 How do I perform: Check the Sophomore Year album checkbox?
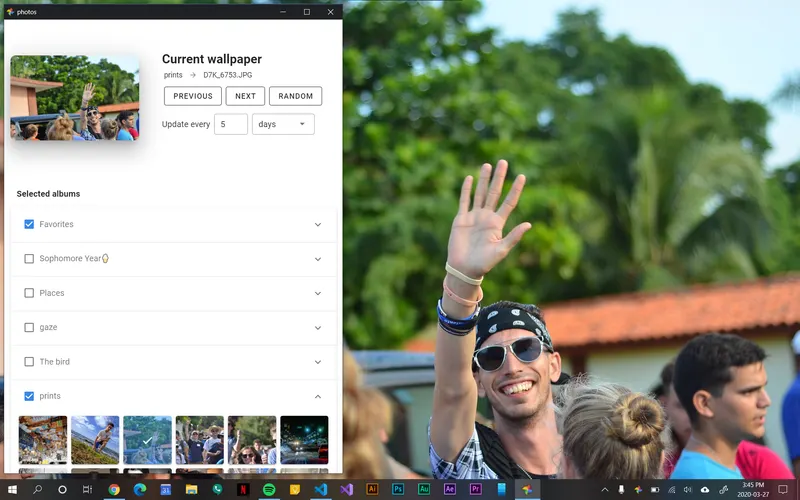pyautogui.click(x=29, y=259)
